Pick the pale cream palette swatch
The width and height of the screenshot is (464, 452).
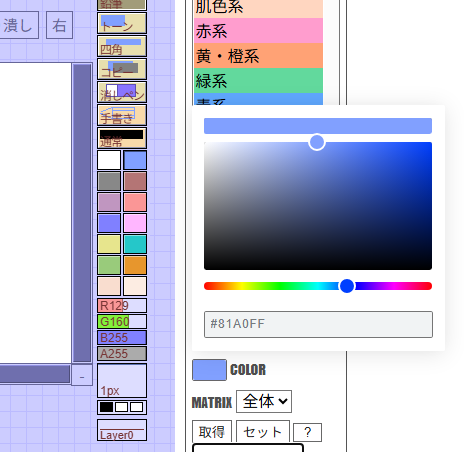[135, 286]
